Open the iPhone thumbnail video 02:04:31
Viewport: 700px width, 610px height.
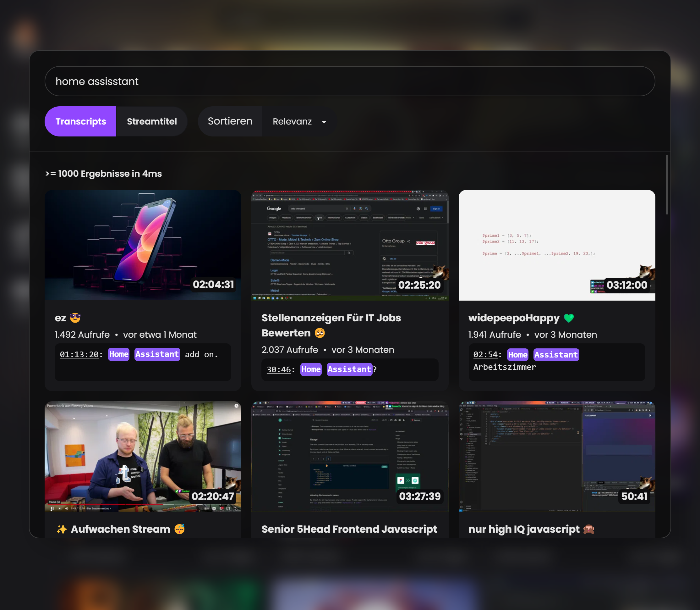point(143,245)
